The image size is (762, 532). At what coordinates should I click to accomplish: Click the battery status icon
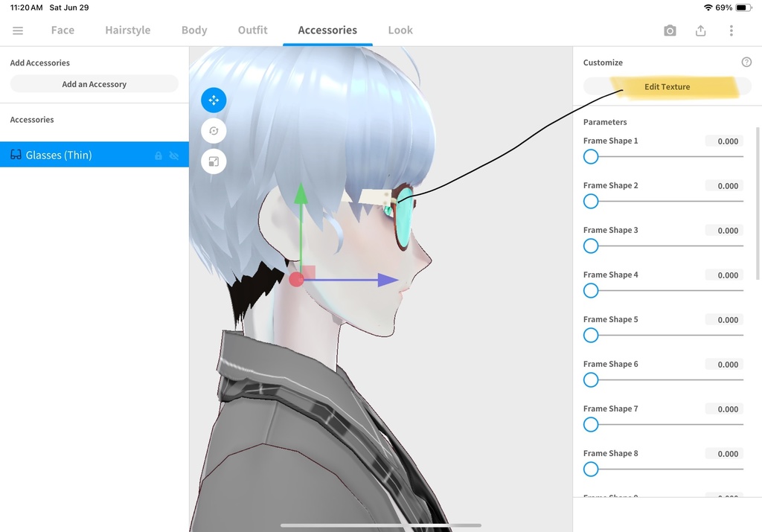[743, 7]
